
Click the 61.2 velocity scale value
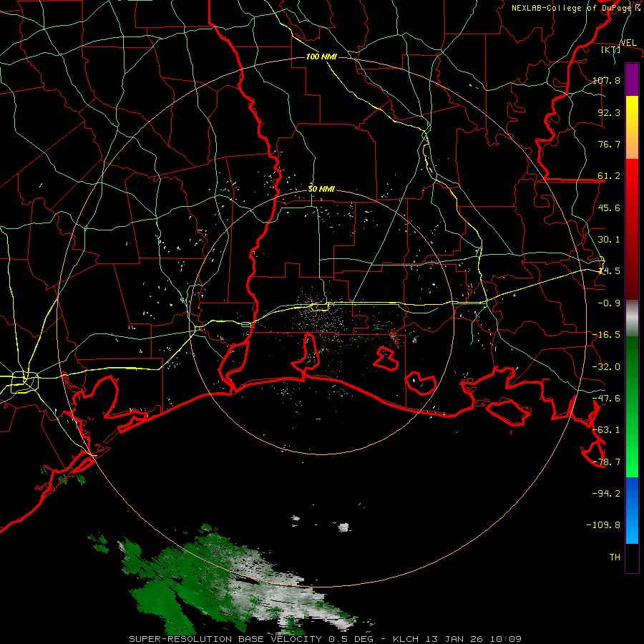tap(609, 176)
